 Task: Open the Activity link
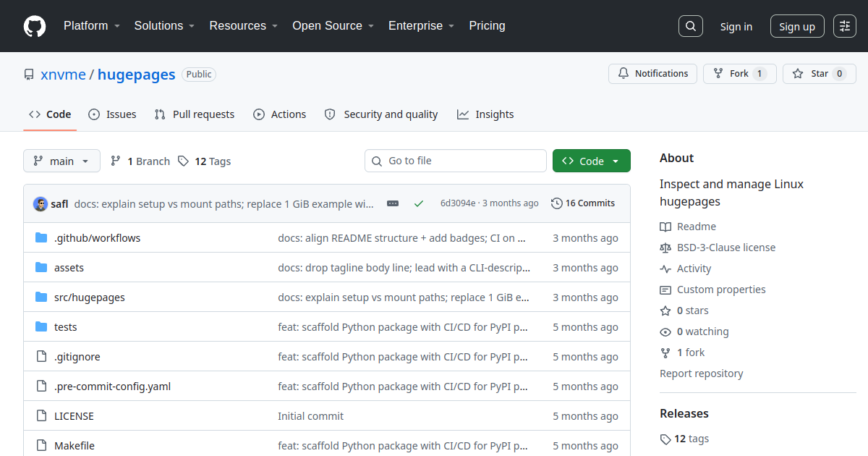coord(686,269)
